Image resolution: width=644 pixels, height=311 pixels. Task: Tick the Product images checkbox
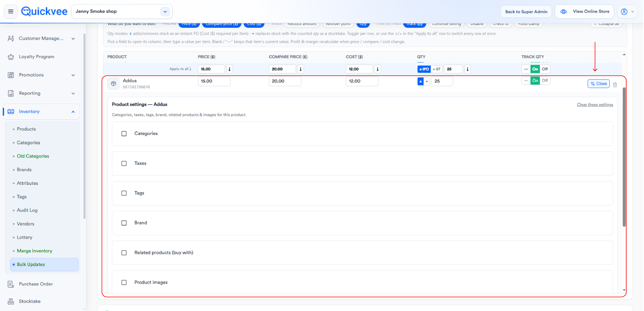(x=124, y=283)
